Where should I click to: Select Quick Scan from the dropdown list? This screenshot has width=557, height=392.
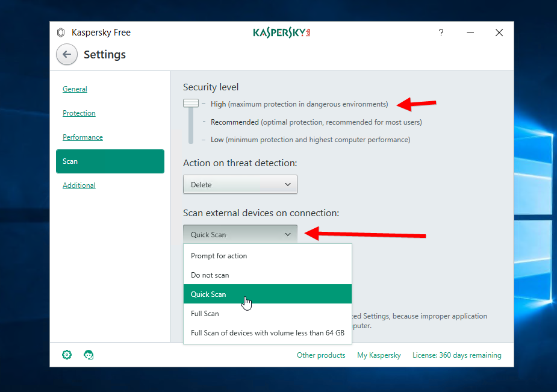[x=267, y=294]
